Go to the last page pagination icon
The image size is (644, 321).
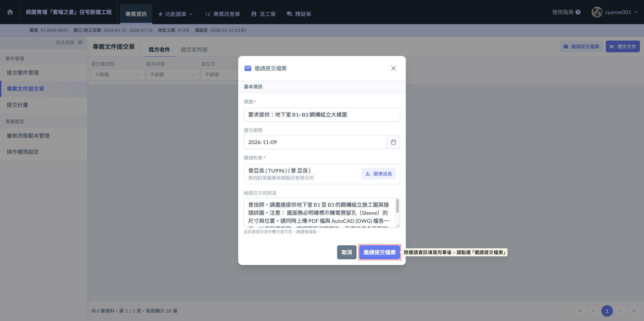(x=634, y=311)
